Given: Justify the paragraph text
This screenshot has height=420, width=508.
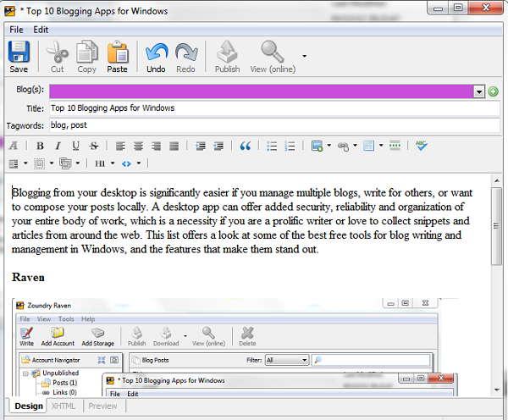Looking at the screenshot, I should [174, 146].
